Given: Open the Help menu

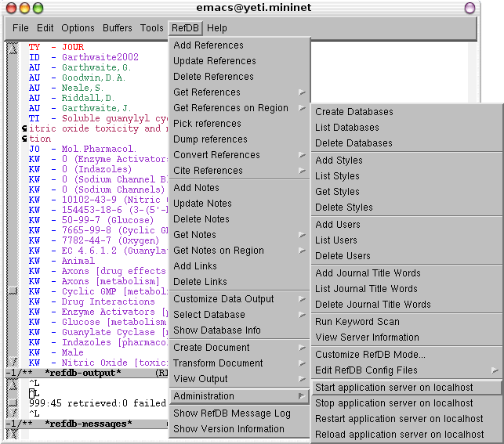Looking at the screenshot, I should (217, 28).
